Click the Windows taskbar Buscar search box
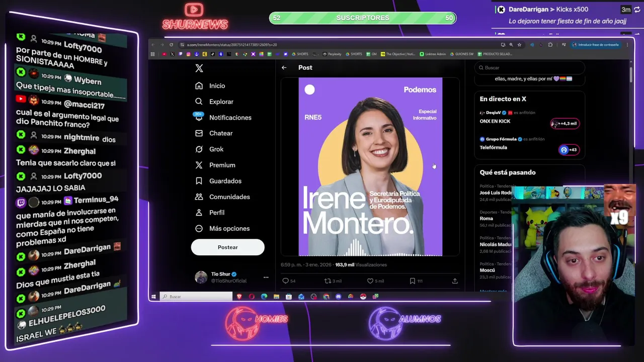 tap(196, 297)
